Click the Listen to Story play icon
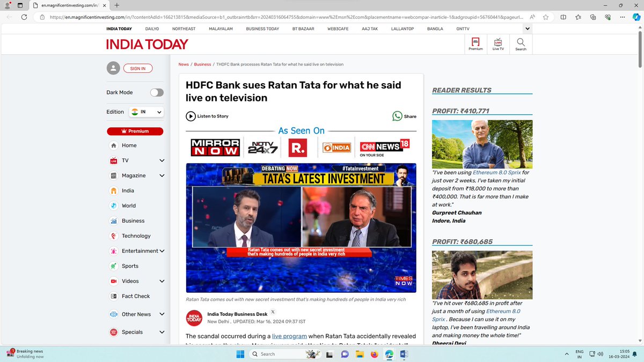Viewport: 644px width, 362px height. coord(191,116)
